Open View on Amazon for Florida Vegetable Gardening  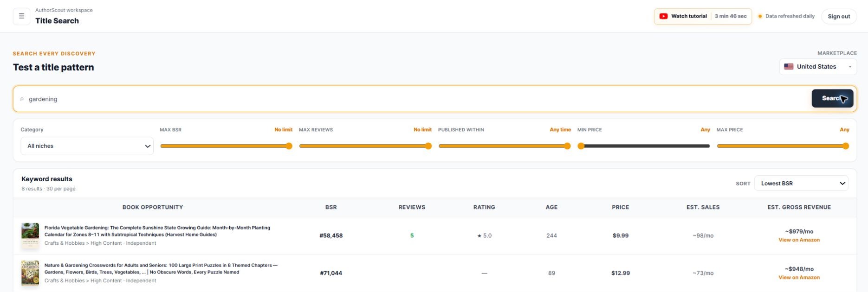(799, 240)
